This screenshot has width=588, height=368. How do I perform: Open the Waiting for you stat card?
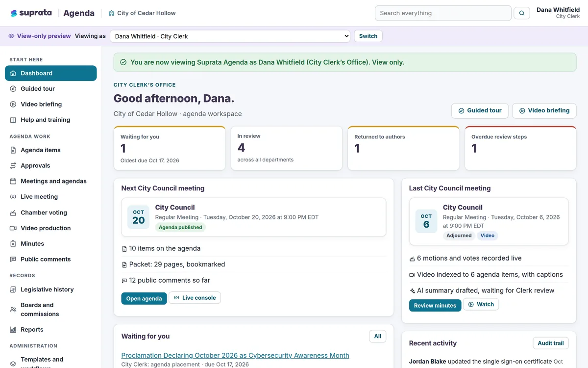170,148
